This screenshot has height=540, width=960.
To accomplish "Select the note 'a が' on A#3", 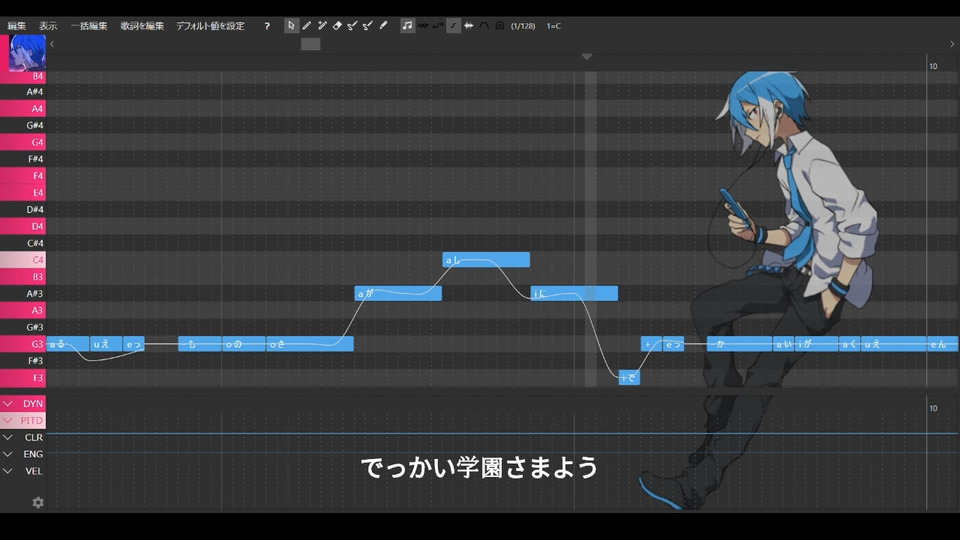I will (398, 293).
